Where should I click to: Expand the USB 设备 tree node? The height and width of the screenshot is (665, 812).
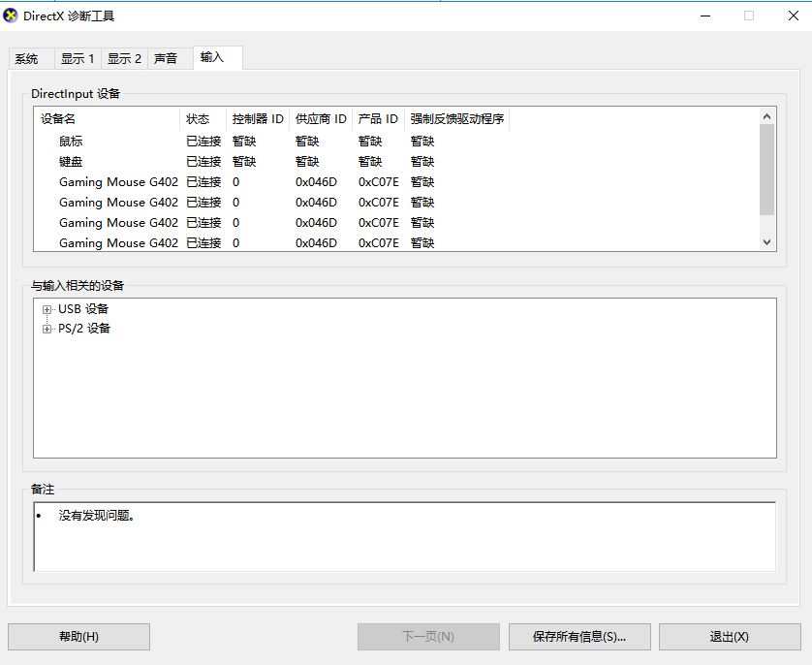[x=47, y=309]
